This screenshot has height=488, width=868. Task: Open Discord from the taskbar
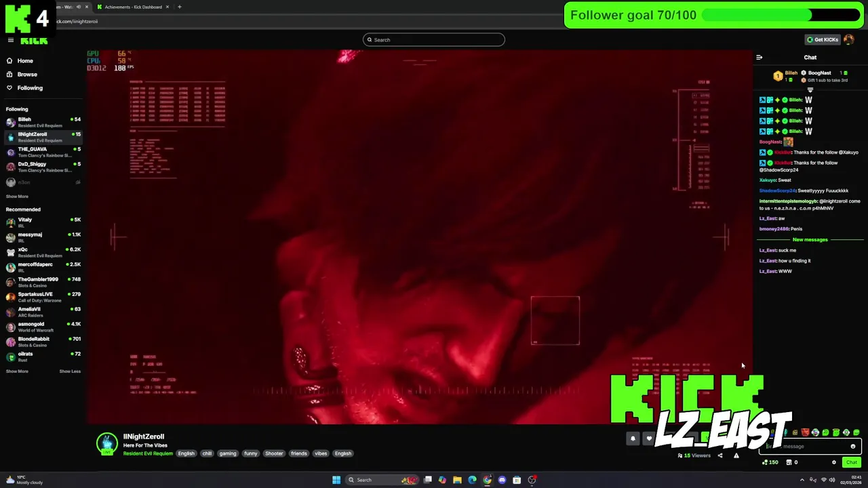pyautogui.click(x=502, y=480)
